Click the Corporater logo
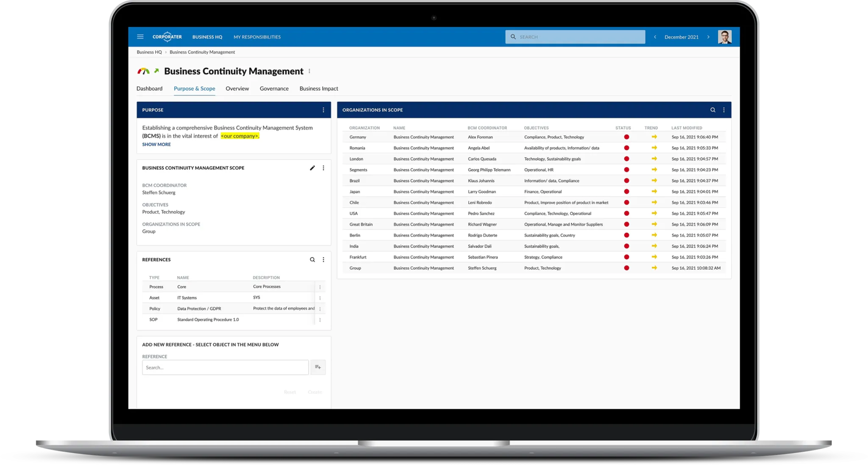 (x=167, y=37)
